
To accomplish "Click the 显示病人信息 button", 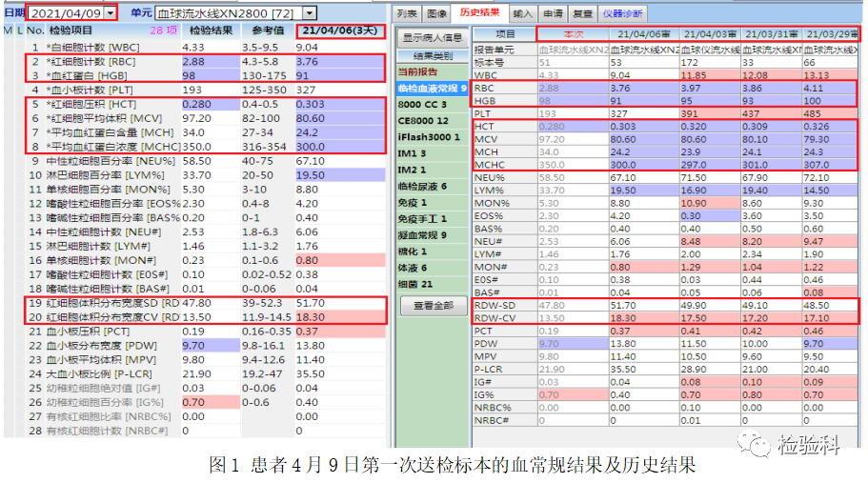I will tap(433, 37).
